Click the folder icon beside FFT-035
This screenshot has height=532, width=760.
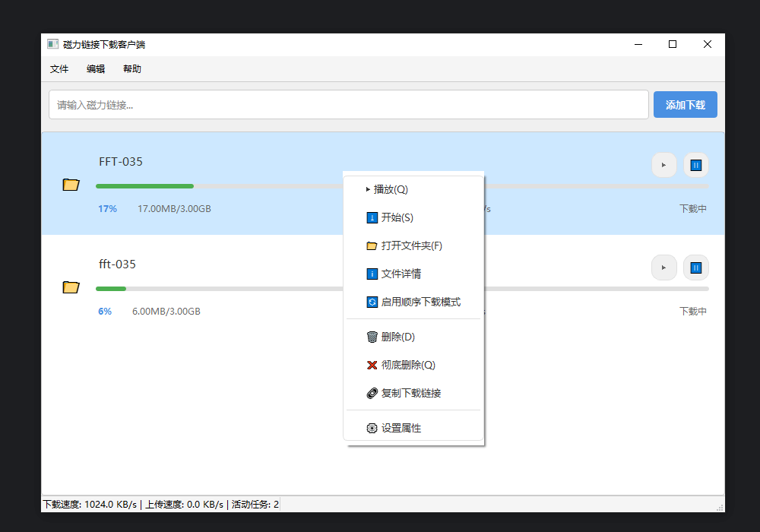[71, 185]
